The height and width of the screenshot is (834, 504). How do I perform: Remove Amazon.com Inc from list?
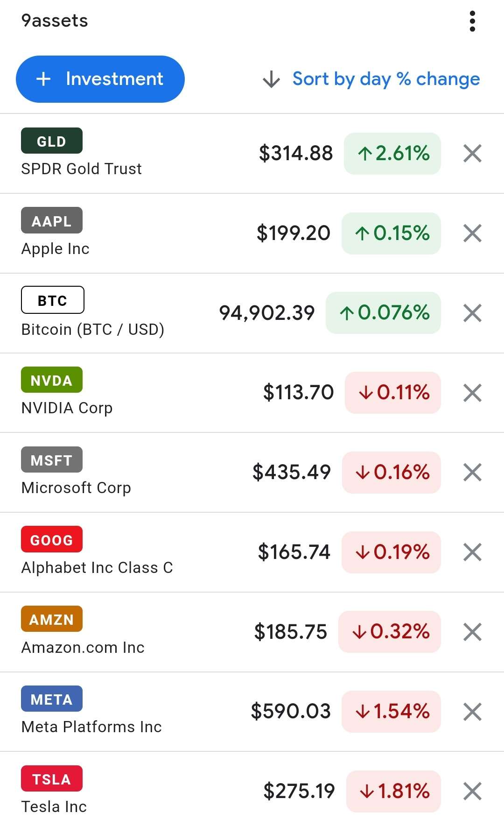coord(472,632)
